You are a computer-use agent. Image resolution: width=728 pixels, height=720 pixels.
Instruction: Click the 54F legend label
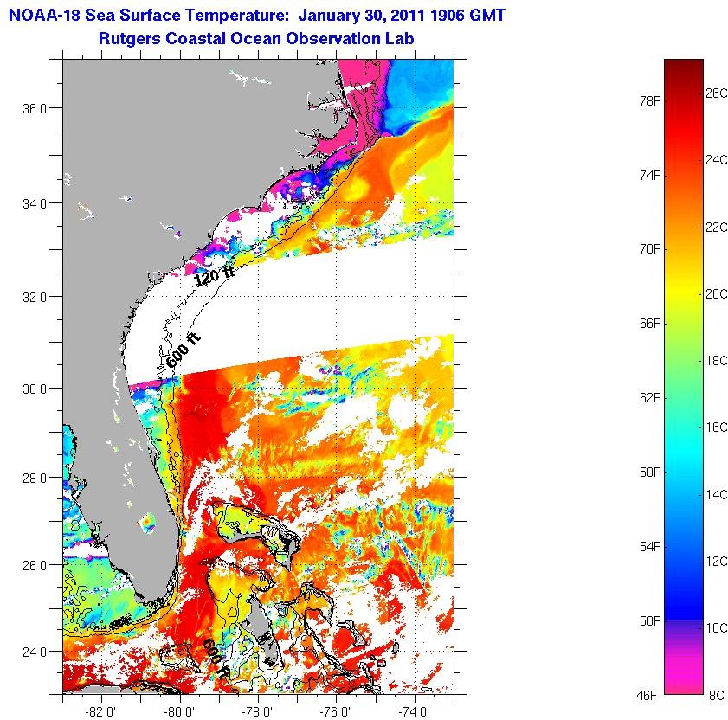click(x=650, y=547)
